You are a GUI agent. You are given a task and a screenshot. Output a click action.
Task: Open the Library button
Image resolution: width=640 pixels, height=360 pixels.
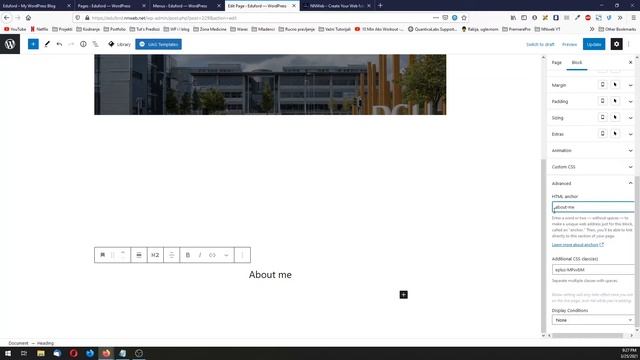(x=119, y=44)
